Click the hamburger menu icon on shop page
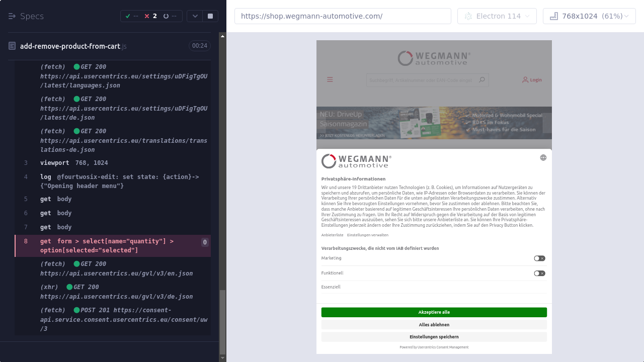Screen dimensions: 644x362 tap(330, 79)
